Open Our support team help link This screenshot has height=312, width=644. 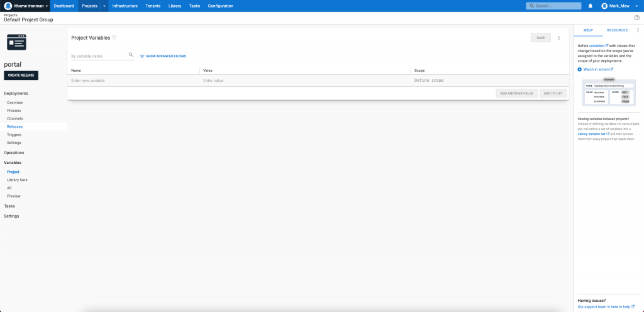[606, 307]
